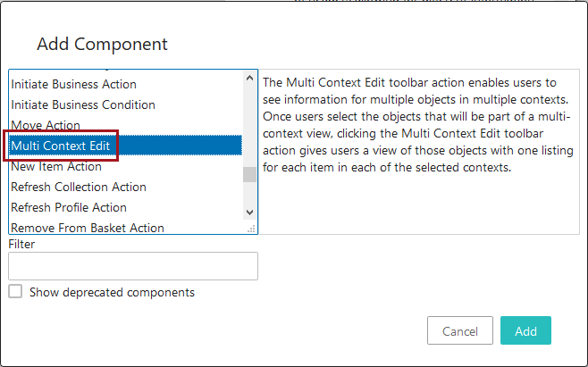
Task: Select Initiate Business Action from list
Action: [x=73, y=85]
